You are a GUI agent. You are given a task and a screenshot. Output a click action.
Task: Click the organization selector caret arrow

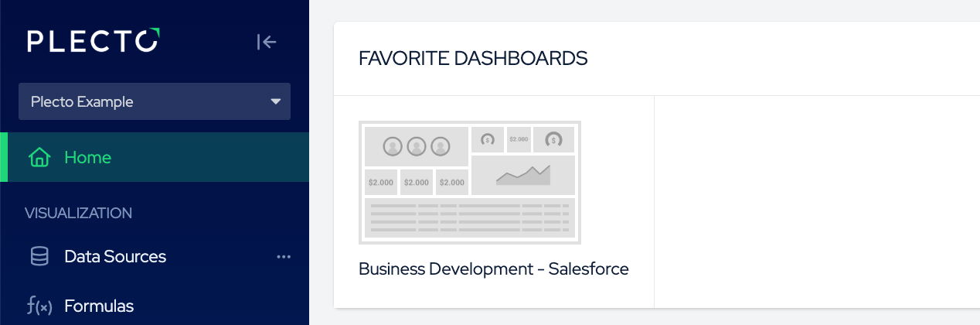click(276, 101)
